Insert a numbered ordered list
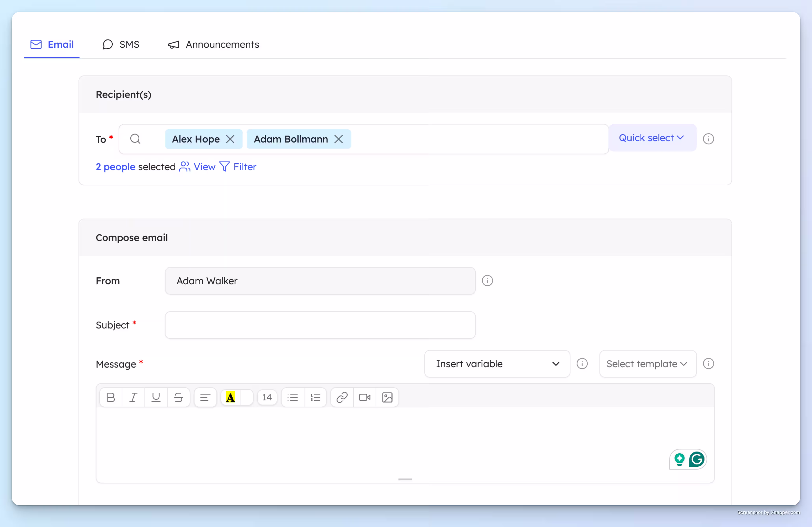Viewport: 812px width, 527px height. pyautogui.click(x=315, y=397)
